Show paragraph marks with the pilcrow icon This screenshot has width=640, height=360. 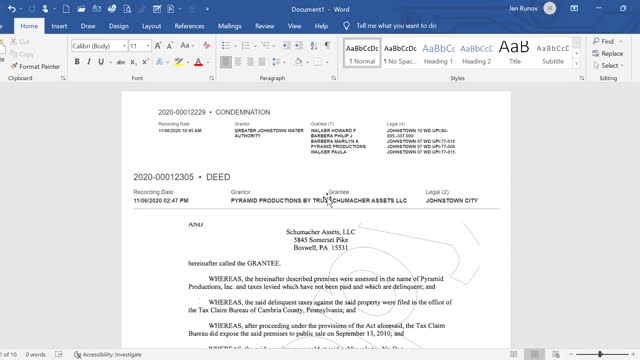[x=327, y=45]
